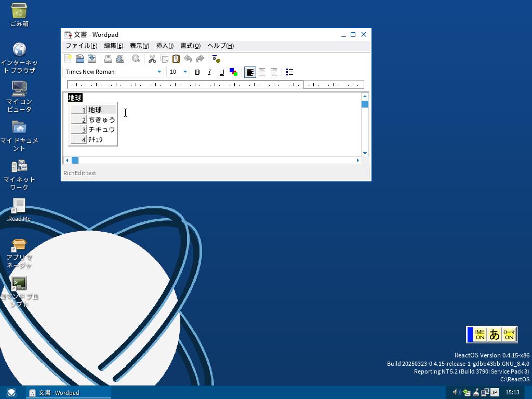
Task: Open the text color picker icon
Action: (233, 72)
